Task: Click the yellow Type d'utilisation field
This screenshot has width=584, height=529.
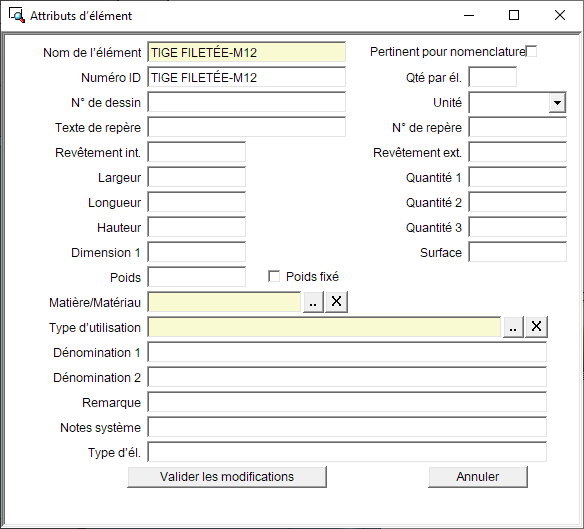Action: [x=324, y=327]
